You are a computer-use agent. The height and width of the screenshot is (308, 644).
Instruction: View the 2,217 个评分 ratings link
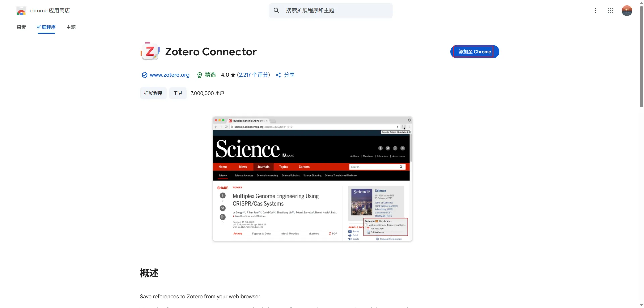[254, 75]
